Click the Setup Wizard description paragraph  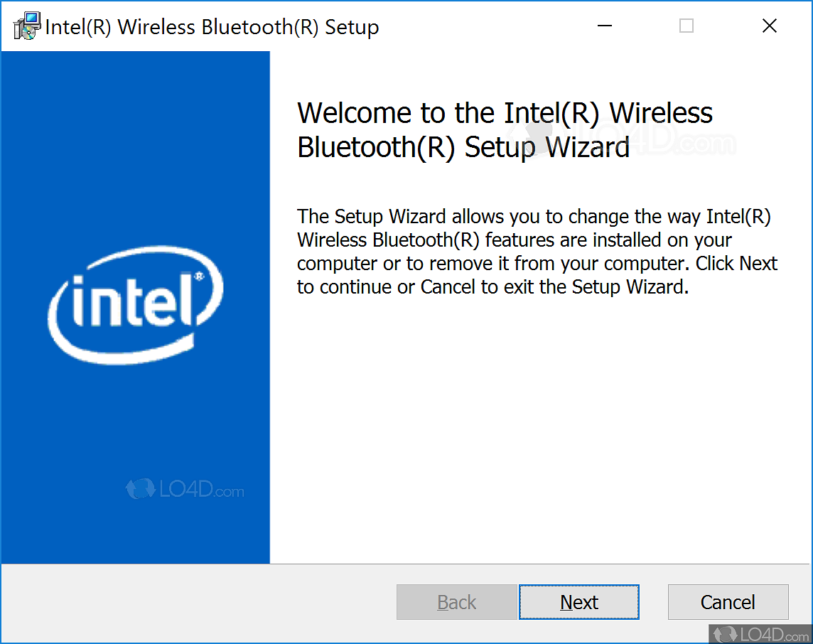(x=537, y=252)
